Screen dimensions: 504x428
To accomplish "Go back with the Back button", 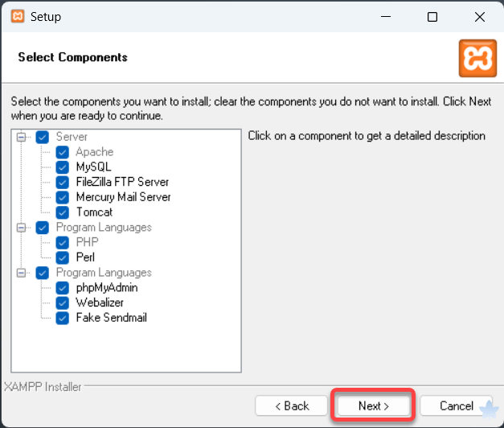I will tap(291, 405).
